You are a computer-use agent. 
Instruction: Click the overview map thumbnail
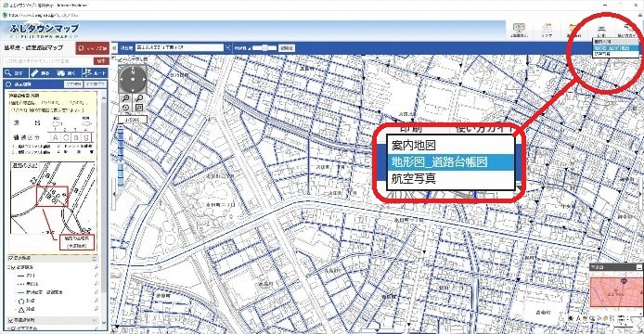click(616, 292)
